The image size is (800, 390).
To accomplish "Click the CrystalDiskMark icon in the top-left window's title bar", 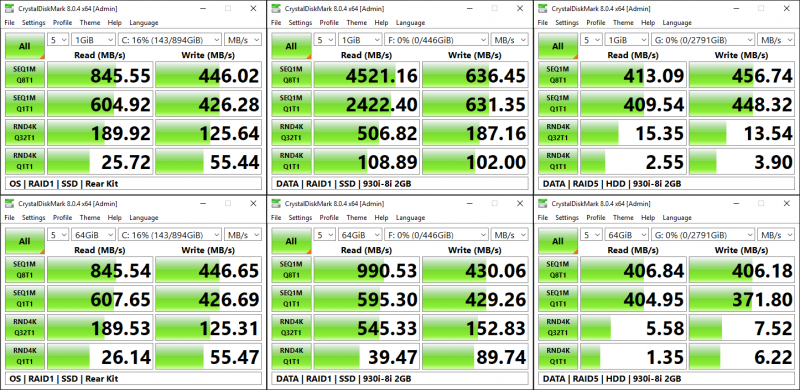I will 10,9.
